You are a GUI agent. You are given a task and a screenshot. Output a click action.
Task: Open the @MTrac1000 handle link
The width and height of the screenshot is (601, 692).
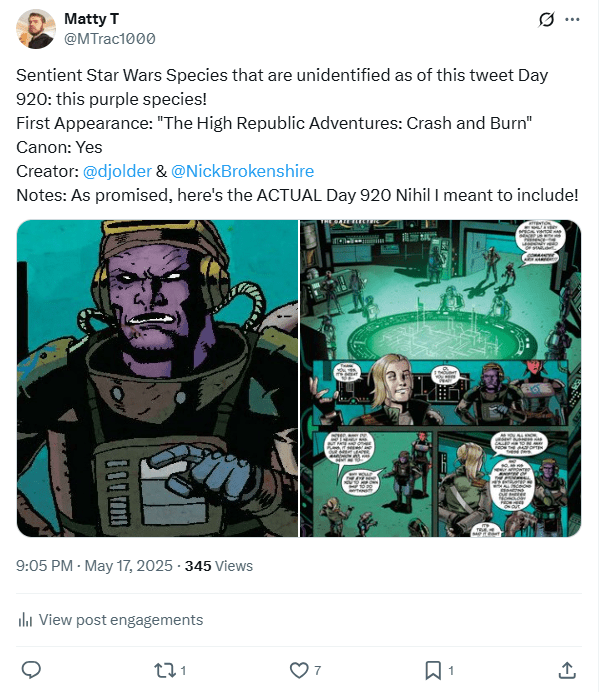click(109, 38)
